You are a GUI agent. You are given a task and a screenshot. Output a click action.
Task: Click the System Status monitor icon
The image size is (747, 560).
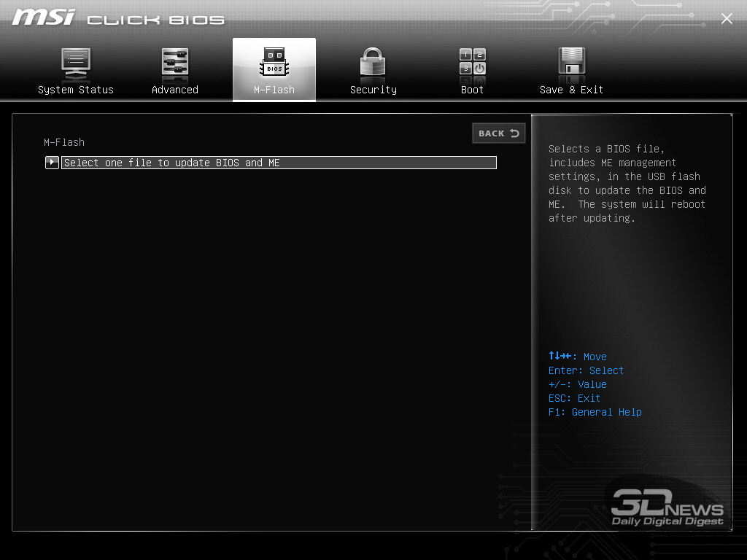point(75,63)
